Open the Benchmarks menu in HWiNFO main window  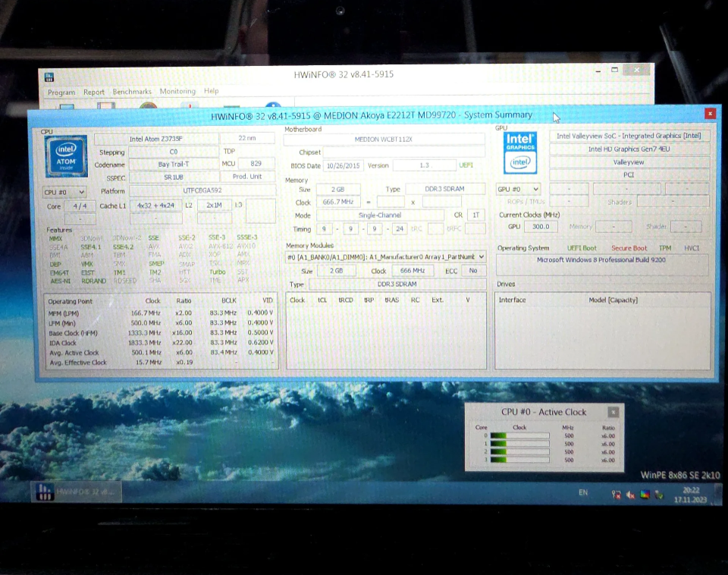(132, 92)
